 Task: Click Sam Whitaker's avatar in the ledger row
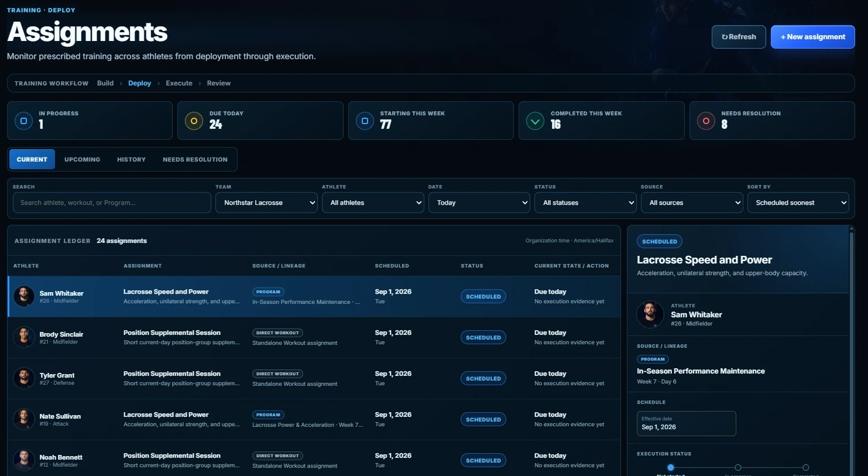[24, 296]
